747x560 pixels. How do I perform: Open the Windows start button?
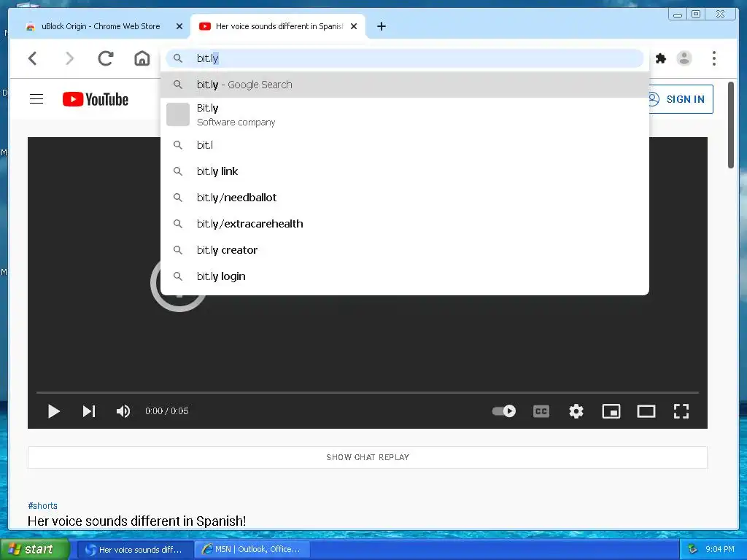[34, 549]
